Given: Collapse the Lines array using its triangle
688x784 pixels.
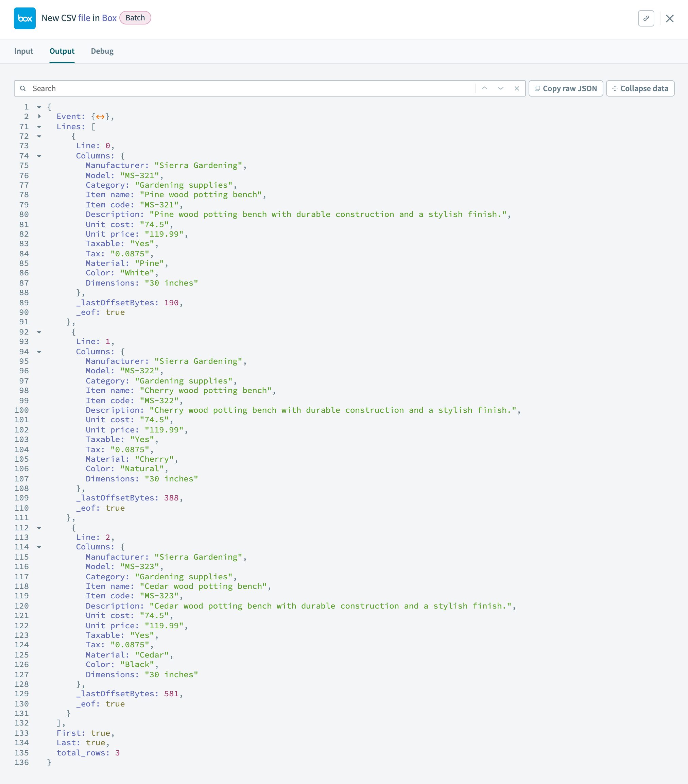Looking at the screenshot, I should click(x=40, y=126).
